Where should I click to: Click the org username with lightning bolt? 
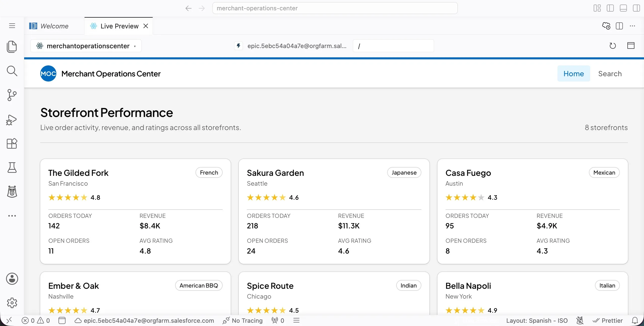(291, 46)
